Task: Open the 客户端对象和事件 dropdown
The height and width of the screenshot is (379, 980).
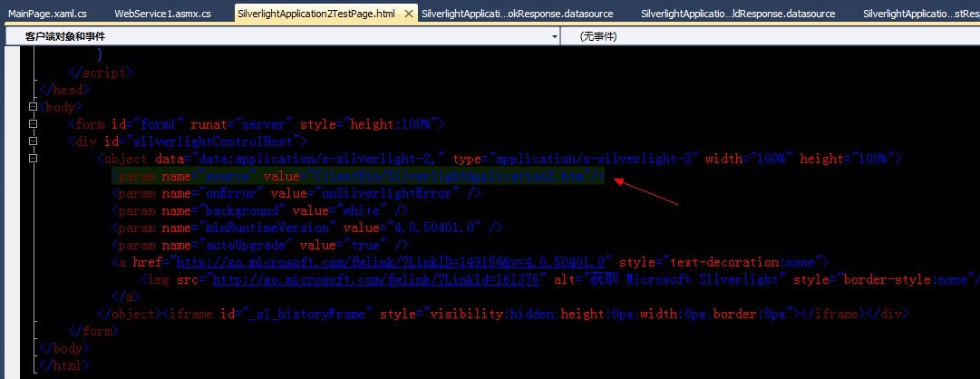Action: tap(283, 37)
